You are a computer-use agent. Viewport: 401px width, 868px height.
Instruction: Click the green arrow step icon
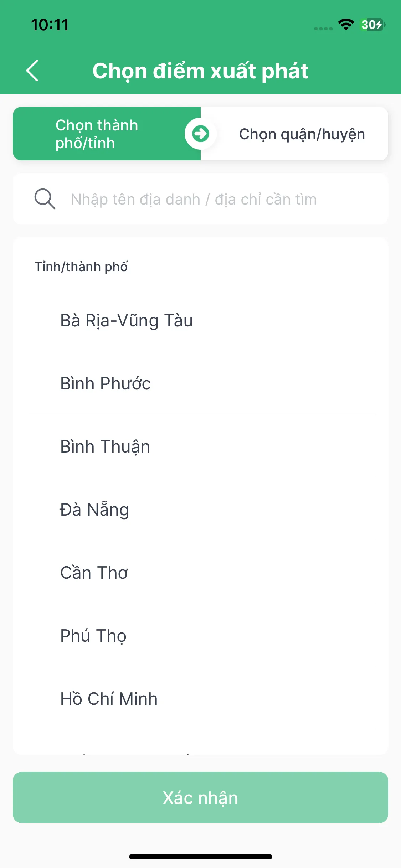pos(200,134)
